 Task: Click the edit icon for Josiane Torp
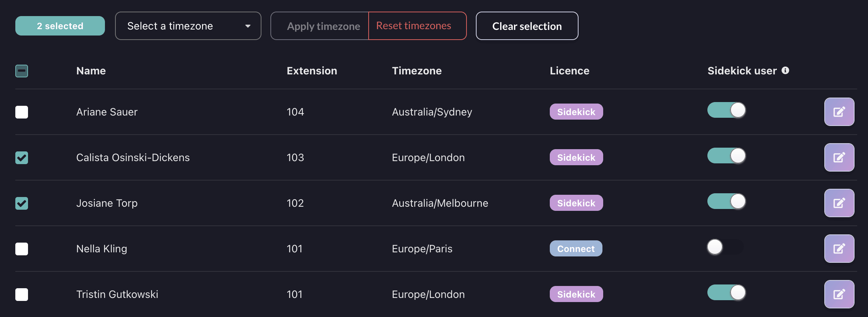[x=839, y=203]
